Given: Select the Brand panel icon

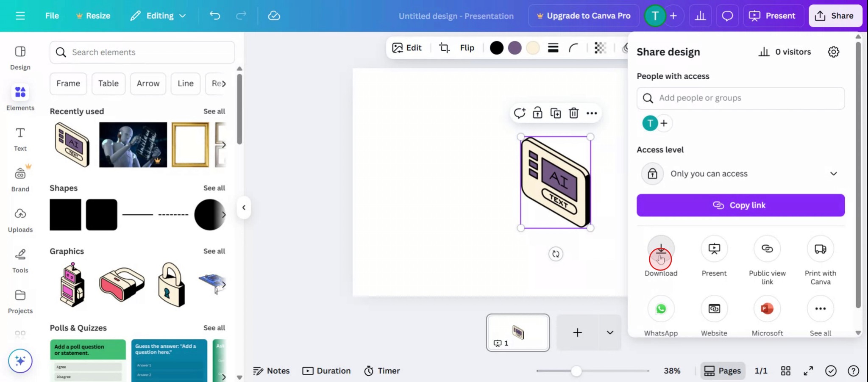Looking at the screenshot, I should [20, 178].
